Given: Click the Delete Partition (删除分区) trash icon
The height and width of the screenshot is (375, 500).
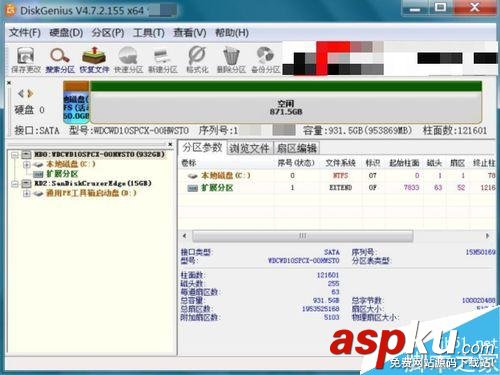Looking at the screenshot, I should [x=231, y=60].
